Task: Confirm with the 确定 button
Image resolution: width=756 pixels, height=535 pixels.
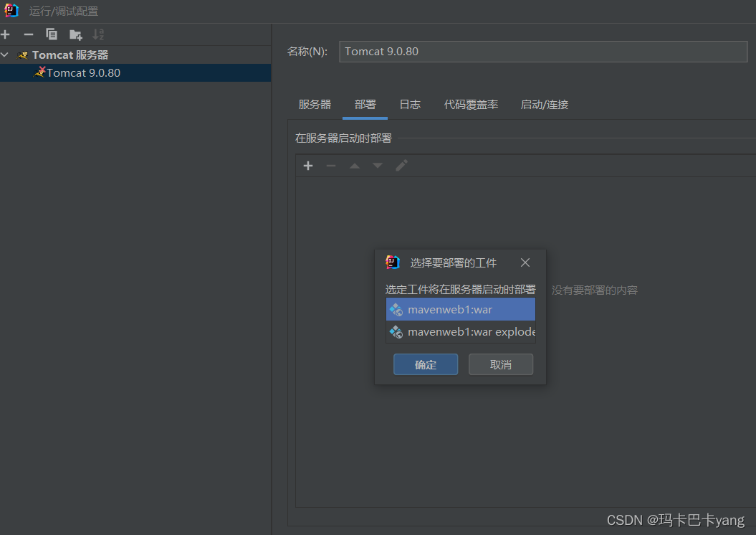Action: [x=426, y=364]
